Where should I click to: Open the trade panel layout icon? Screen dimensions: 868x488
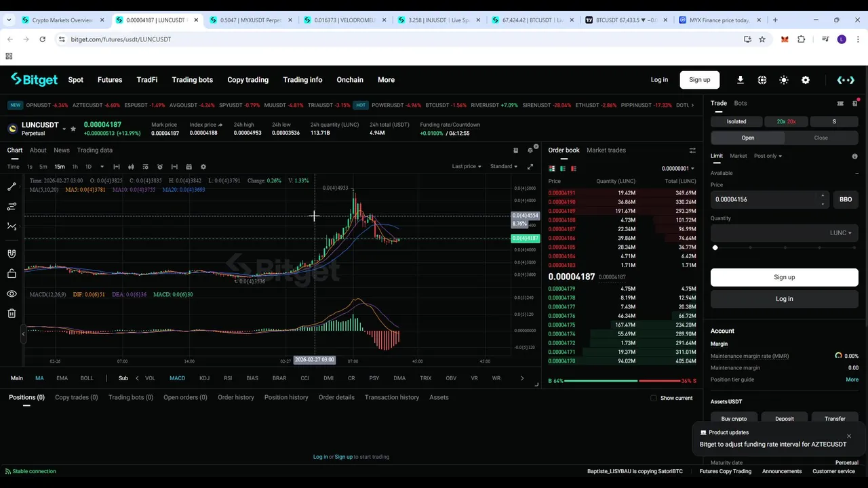click(856, 103)
